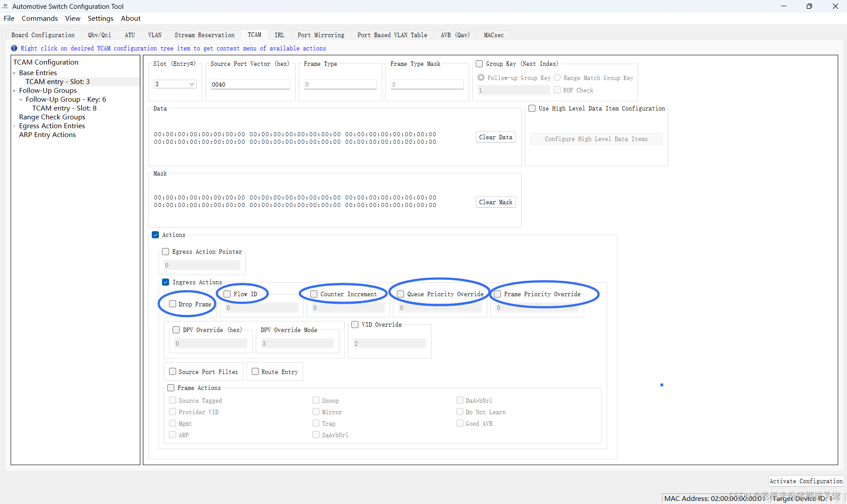Click the Frame Type Mask input field
This screenshot has width=847, height=504.
coord(427,84)
